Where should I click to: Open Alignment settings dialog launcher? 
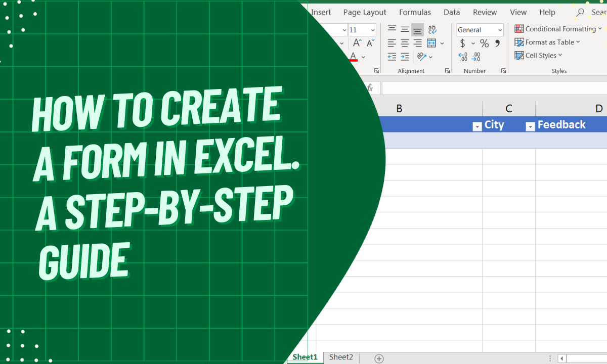[x=447, y=71]
